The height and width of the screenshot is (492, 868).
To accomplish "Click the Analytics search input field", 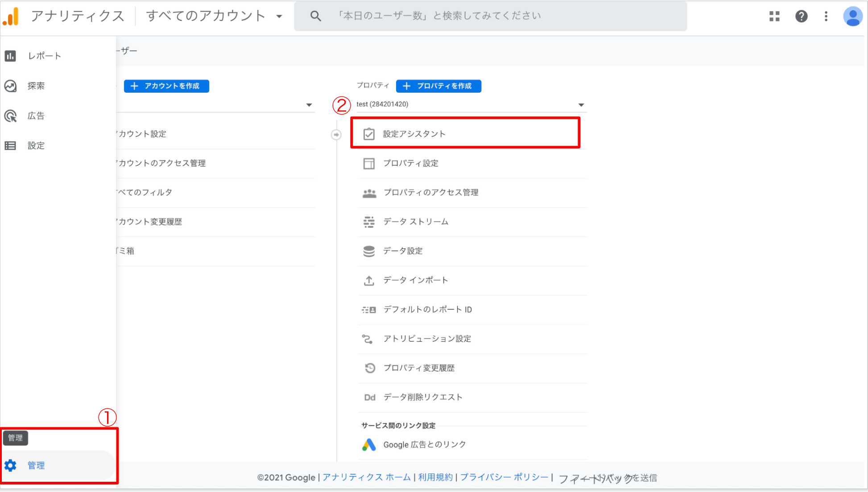I will [x=491, y=16].
